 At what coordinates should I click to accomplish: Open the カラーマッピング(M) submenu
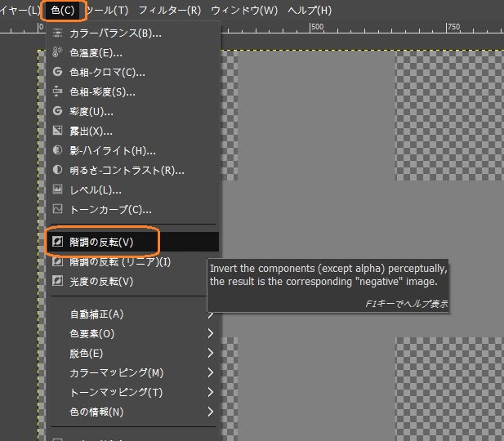click(x=117, y=373)
